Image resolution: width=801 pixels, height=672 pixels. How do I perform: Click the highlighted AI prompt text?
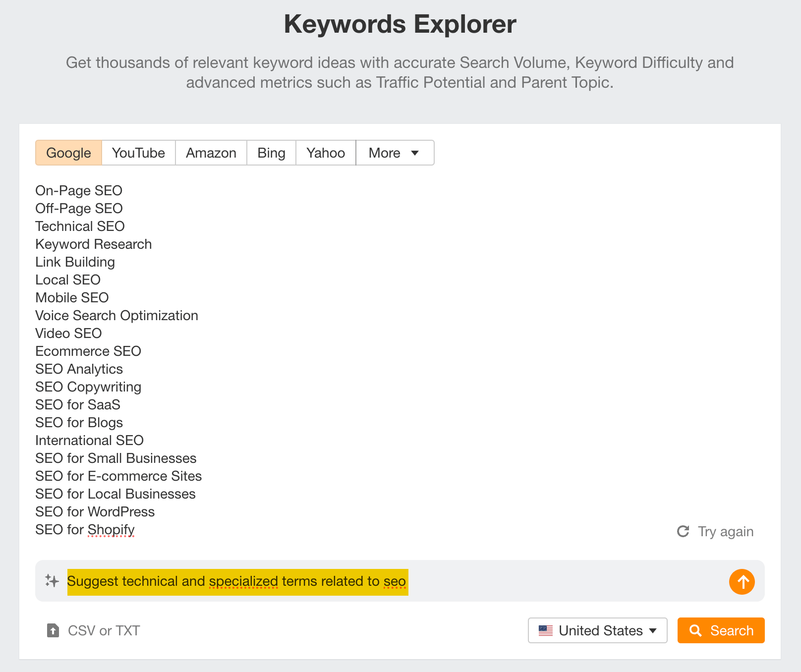(x=237, y=581)
